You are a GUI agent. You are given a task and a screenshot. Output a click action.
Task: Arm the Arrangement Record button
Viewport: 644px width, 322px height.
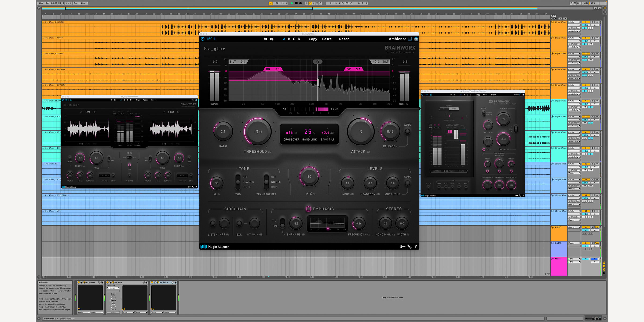pos(301,3)
